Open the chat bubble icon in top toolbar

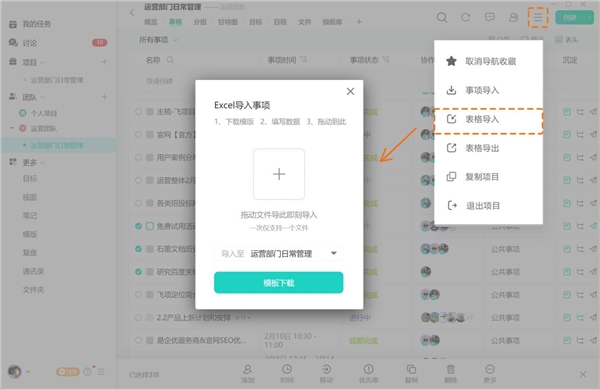[x=489, y=17]
